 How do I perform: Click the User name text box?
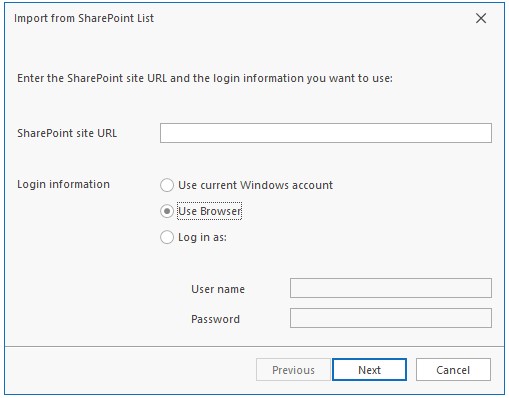coord(391,288)
